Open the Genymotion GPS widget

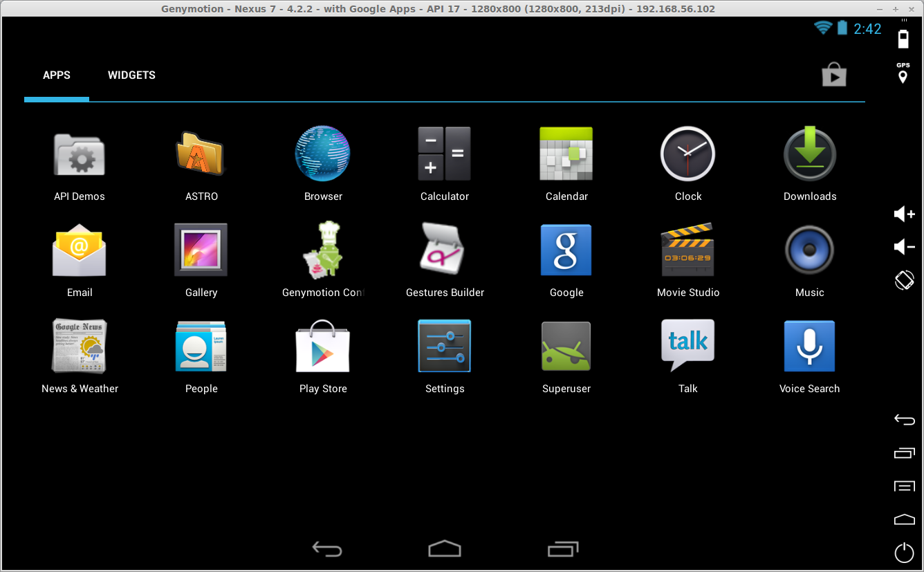click(x=903, y=73)
